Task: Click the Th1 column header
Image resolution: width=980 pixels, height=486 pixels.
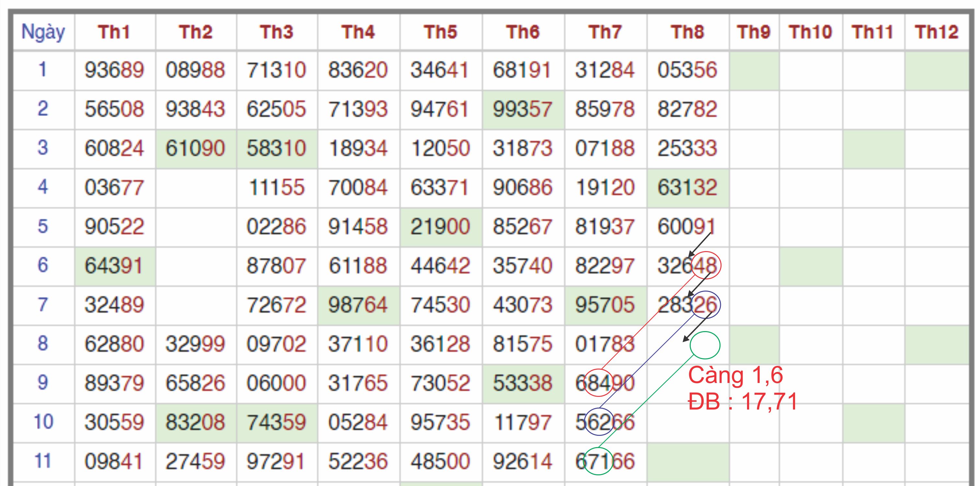Action: 114,32
